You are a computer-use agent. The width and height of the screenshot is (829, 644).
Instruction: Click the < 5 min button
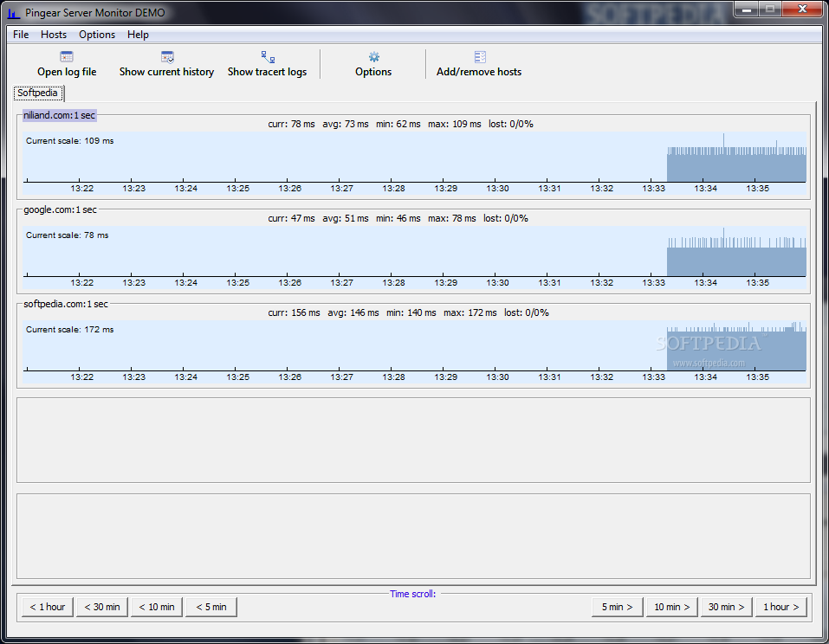pyautogui.click(x=211, y=607)
